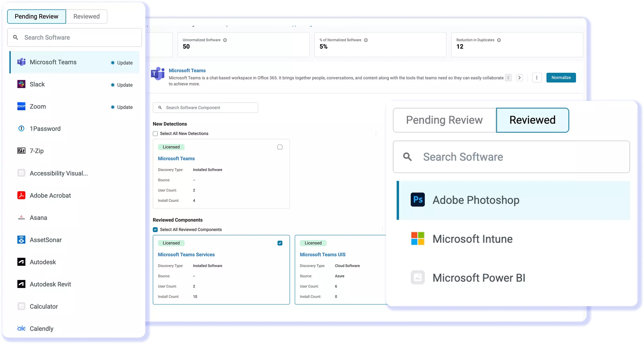Click the Unnormalized Software value 50

tap(186, 47)
